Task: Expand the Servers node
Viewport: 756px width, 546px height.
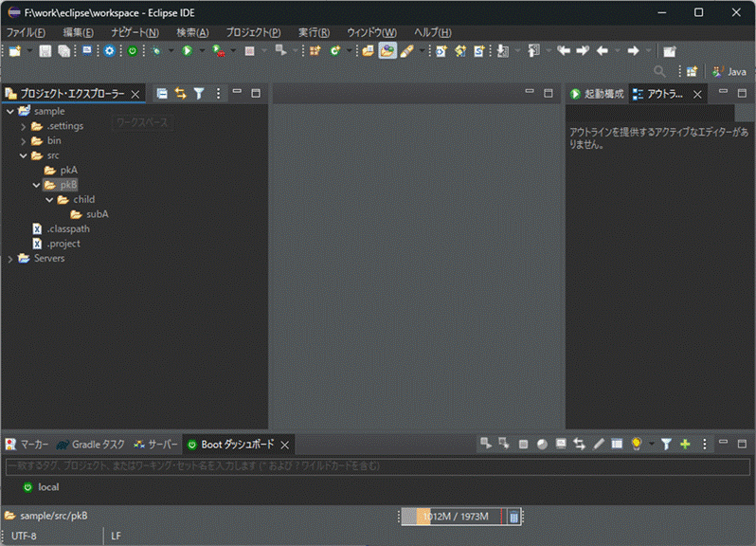Action: (x=10, y=259)
